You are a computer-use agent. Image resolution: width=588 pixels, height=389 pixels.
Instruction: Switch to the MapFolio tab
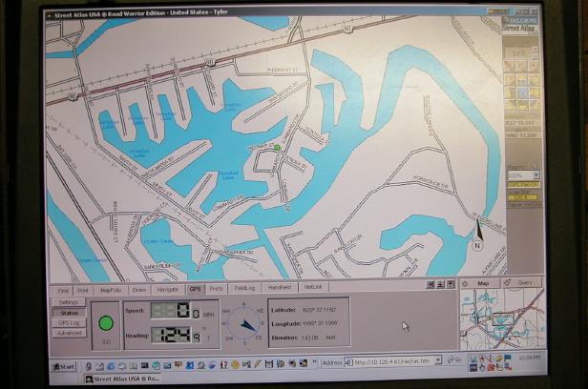[111, 290]
